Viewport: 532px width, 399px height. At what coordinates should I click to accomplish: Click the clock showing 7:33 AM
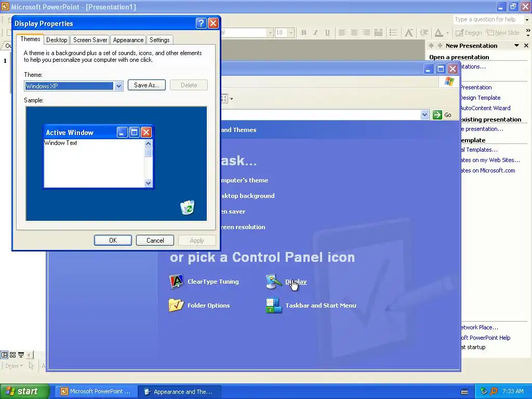[513, 391]
